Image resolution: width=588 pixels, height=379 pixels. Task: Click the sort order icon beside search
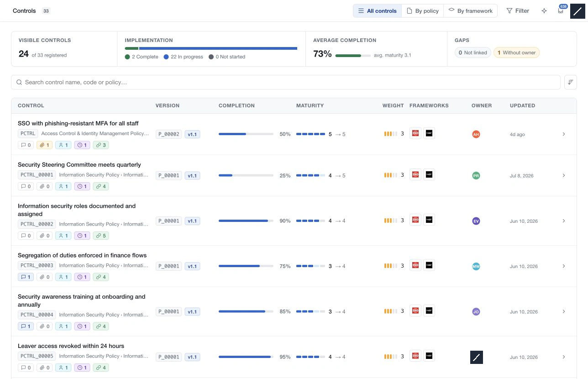571,82
